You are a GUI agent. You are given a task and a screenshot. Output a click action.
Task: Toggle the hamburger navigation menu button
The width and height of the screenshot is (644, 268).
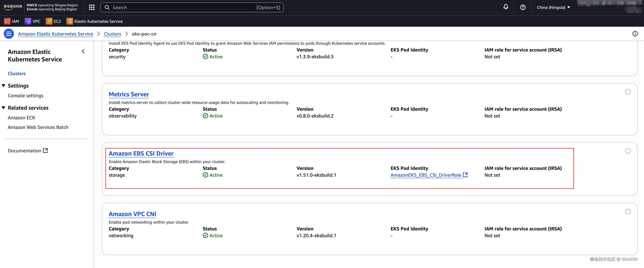9,34
